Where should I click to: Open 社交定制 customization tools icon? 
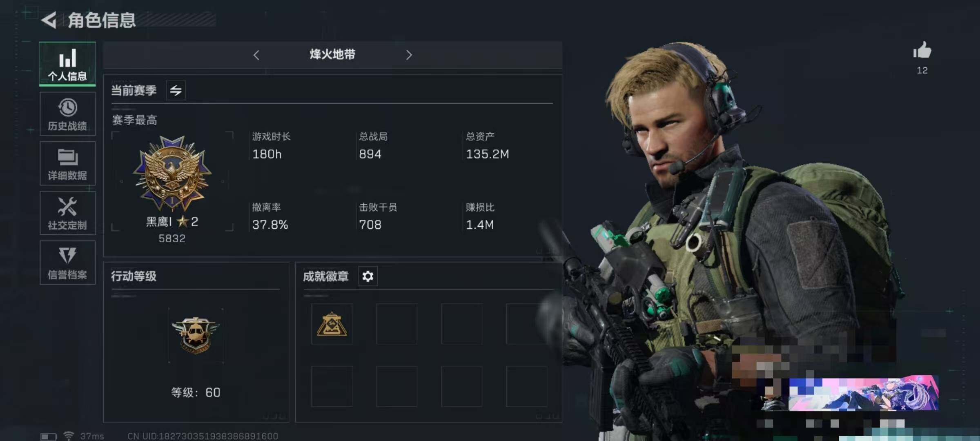[67, 213]
